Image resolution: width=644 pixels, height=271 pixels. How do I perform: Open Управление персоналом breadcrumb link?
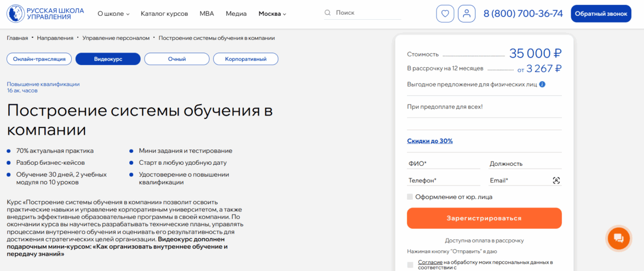(x=116, y=38)
